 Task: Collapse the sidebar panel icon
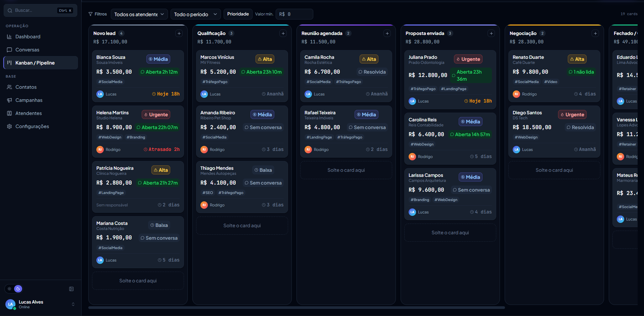click(x=71, y=289)
